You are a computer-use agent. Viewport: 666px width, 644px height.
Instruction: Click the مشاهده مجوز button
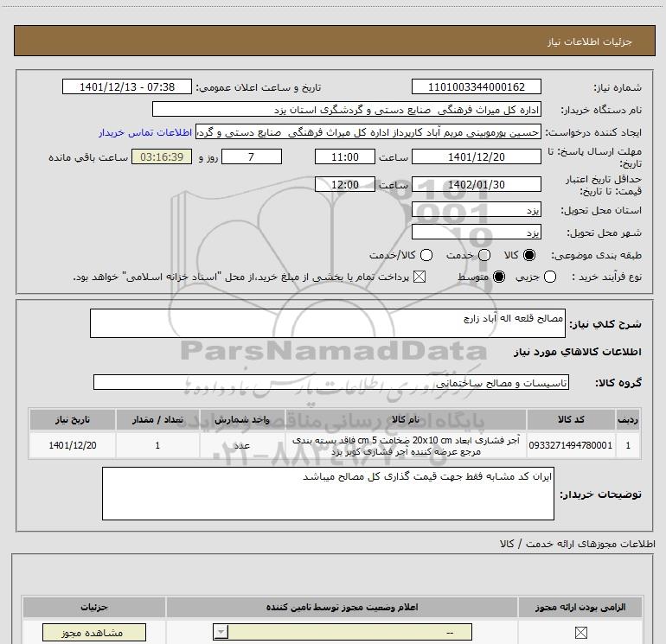point(94,633)
